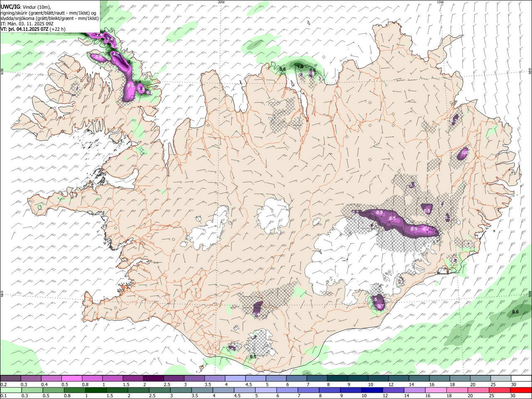The width and height of the screenshot is (532, 399).
Task: Click the '1.0' value on north coast
Action: tap(300, 66)
